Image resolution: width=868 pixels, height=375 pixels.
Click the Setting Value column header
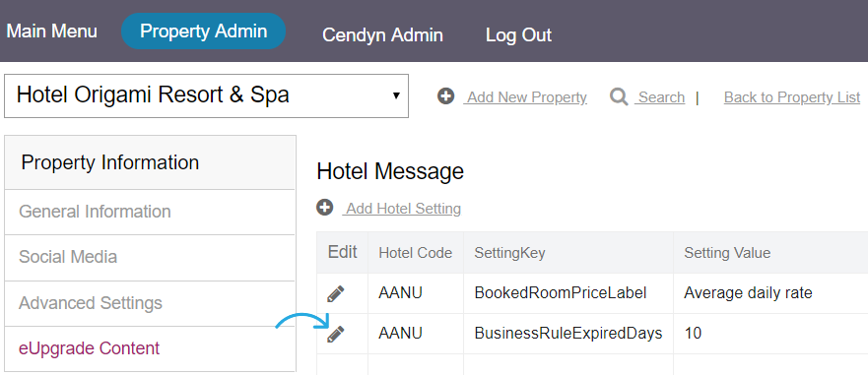coord(770,253)
